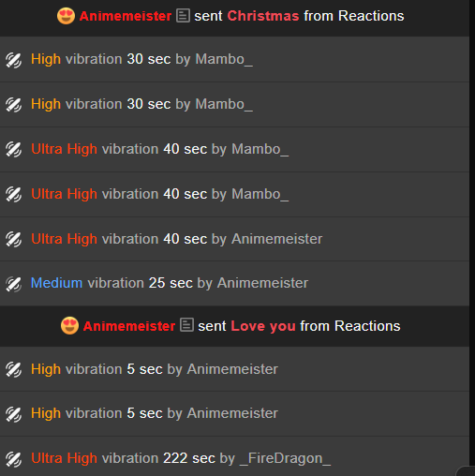
Task: Click the vibration icon on the first High 30 sec row
Action: point(14,60)
